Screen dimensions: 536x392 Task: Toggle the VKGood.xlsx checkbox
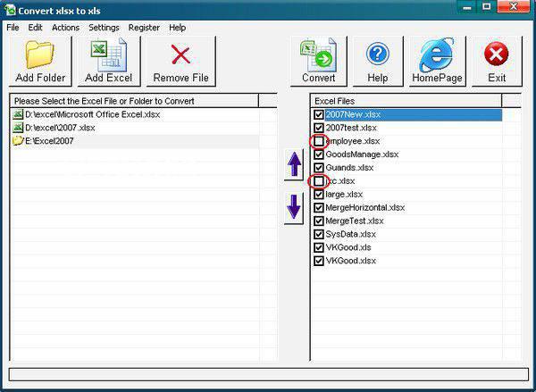(x=319, y=261)
